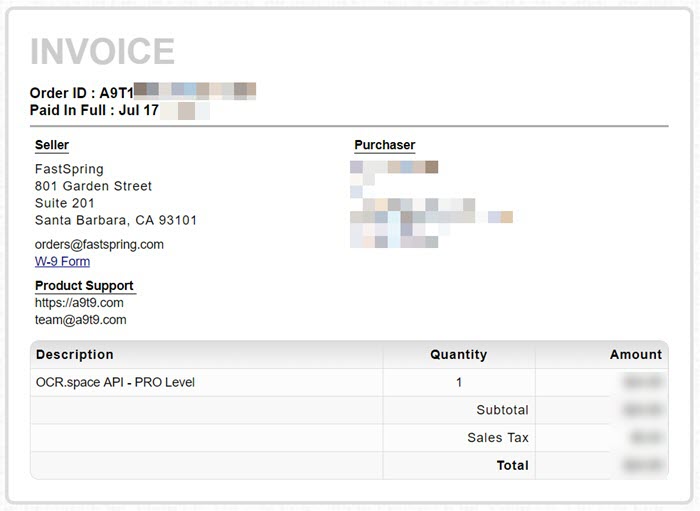The height and width of the screenshot is (511, 700).
Task: Click the Santa Barbara, CA 93101 line
Action: coord(116,220)
